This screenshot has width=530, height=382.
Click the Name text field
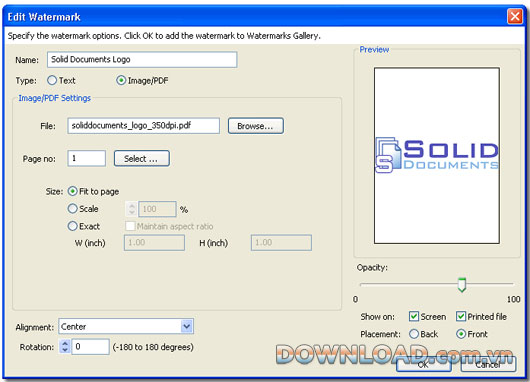tap(142, 59)
